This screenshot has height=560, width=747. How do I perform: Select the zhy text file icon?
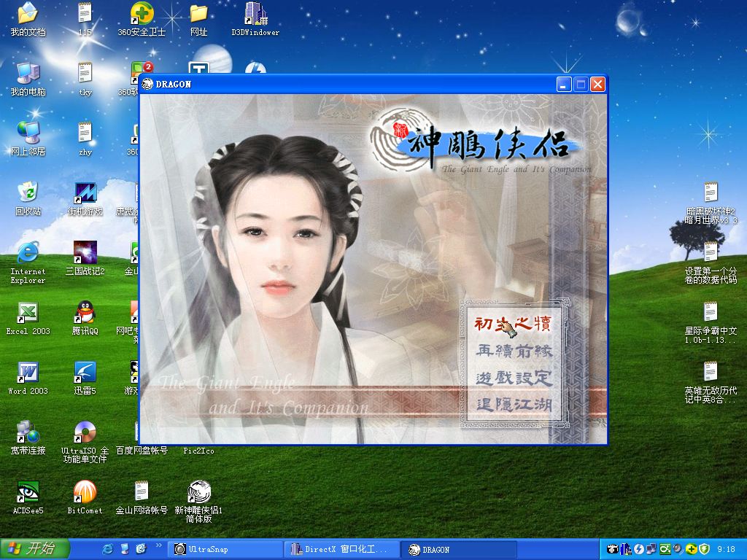click(x=85, y=139)
